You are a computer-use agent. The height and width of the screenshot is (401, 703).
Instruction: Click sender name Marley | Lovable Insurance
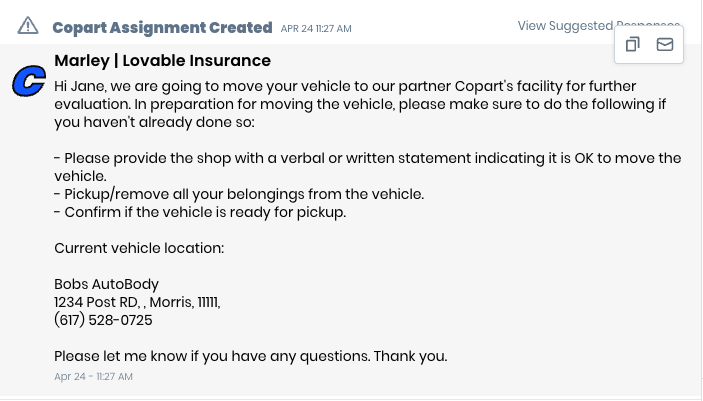(162, 61)
